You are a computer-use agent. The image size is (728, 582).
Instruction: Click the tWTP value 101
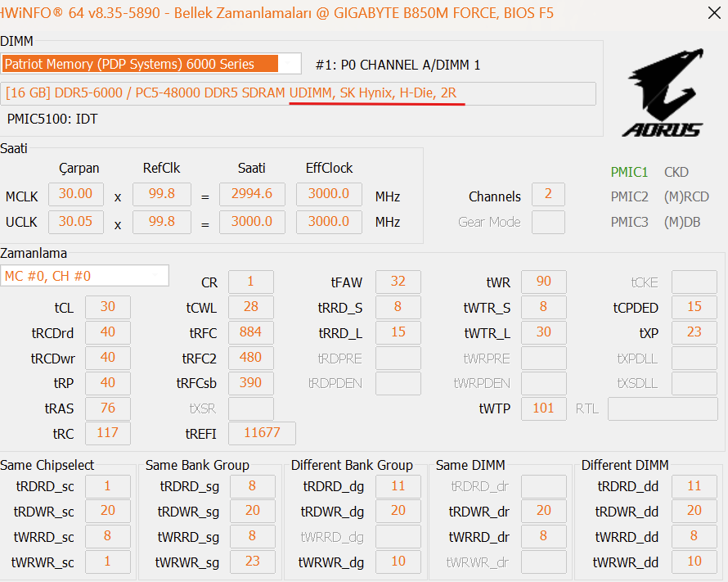tap(544, 408)
